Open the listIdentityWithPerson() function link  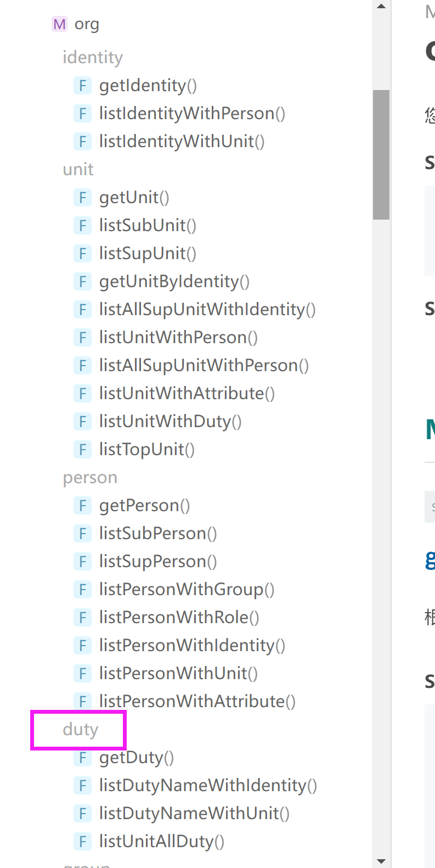pyautogui.click(x=192, y=114)
